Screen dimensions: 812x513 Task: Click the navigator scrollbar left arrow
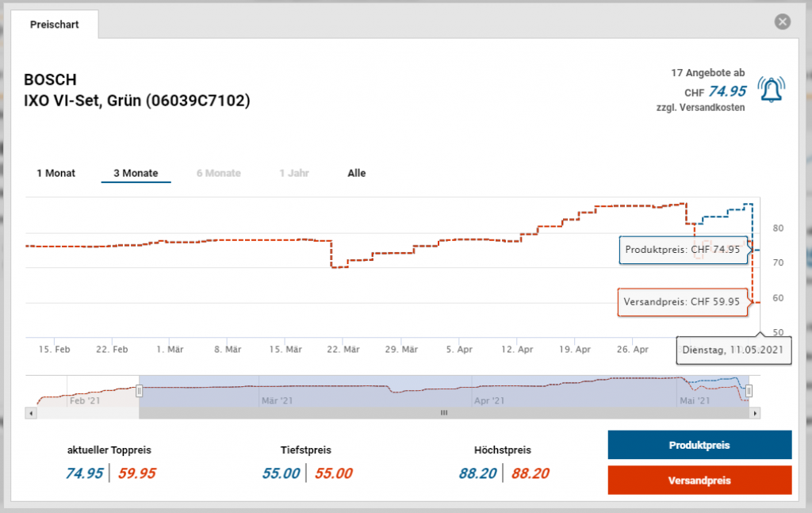pos(32,413)
